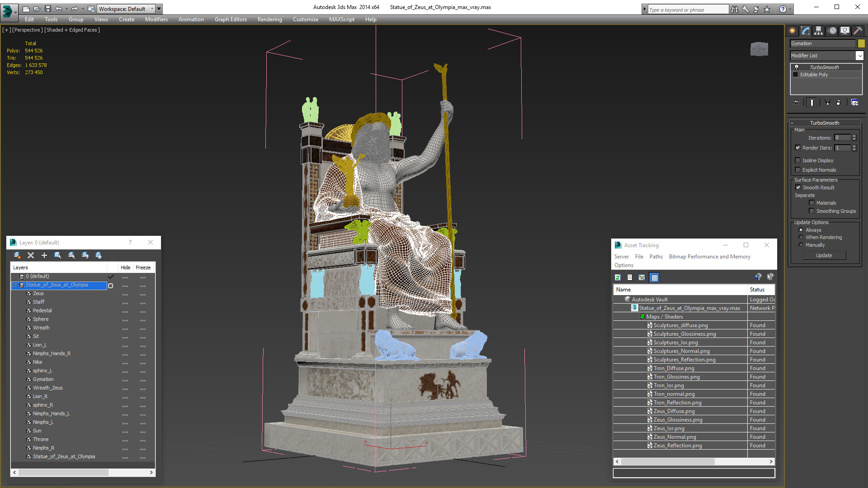Click Configure Modifier Sets icon
The image size is (868, 488).
854,103
